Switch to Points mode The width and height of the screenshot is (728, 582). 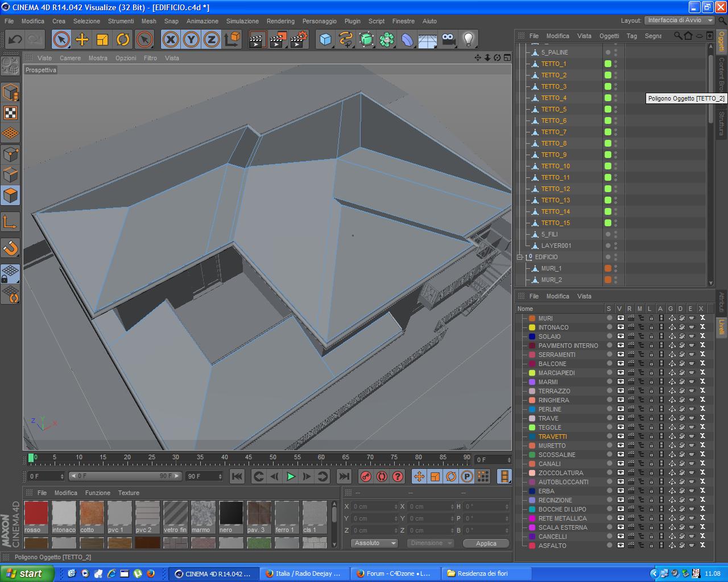[x=10, y=154]
